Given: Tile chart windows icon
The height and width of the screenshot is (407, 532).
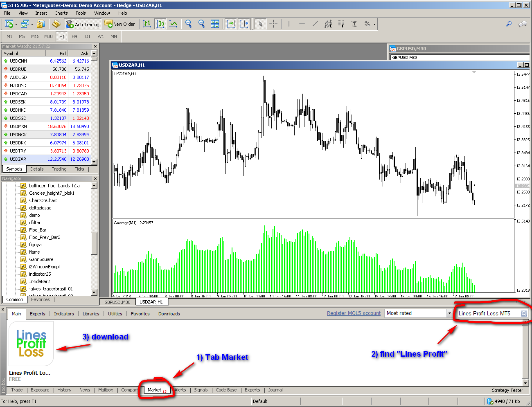Looking at the screenshot, I should tap(215, 24).
